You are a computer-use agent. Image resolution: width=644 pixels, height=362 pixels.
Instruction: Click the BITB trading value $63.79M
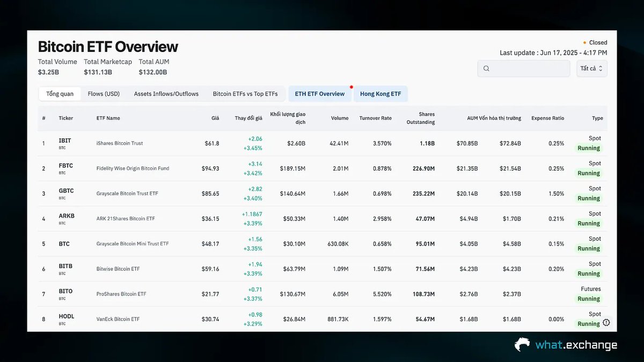pos(292,269)
